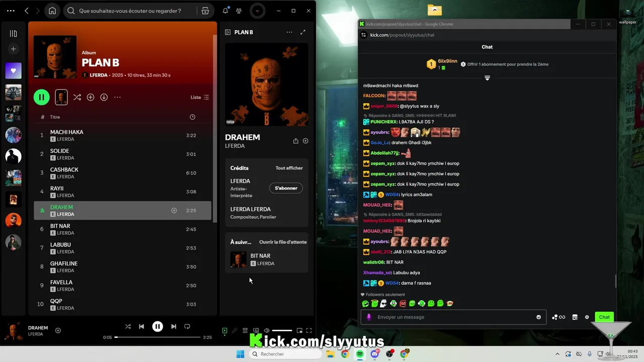Open Spotify miniplayer
Screen dimensions: 644x362
coord(299,330)
